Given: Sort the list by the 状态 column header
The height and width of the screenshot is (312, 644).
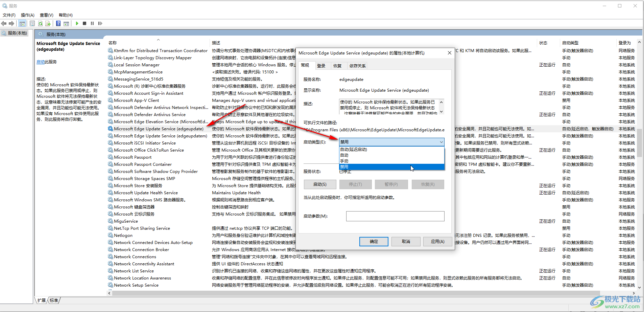Looking at the screenshot, I should pos(549,43).
